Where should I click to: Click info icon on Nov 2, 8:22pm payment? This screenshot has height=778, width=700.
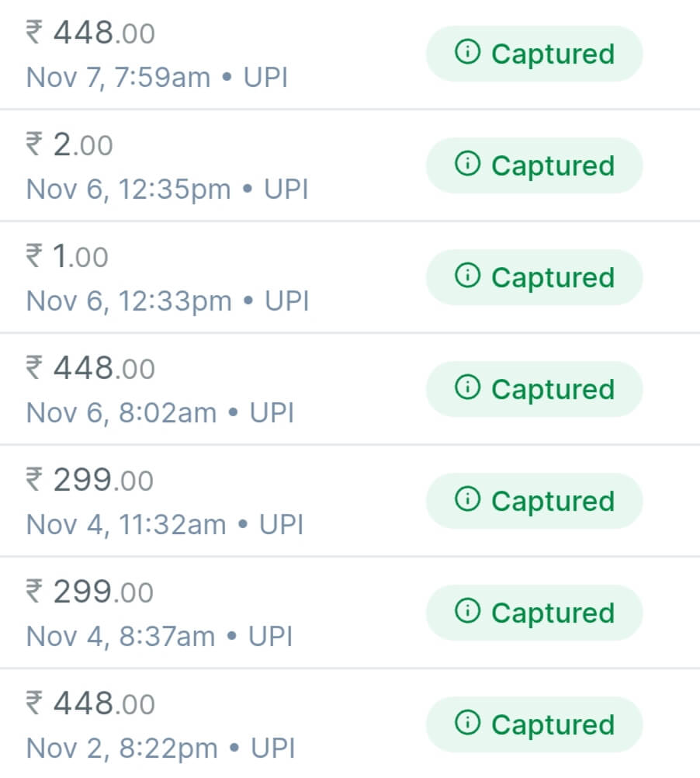[467, 724]
